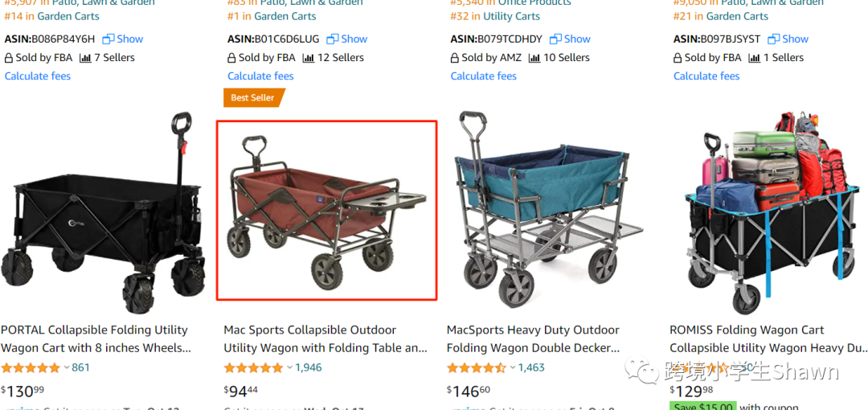Click the Show icon beside ASIN B086P84Y6H
This screenshot has height=410, width=868.
[x=108, y=39]
